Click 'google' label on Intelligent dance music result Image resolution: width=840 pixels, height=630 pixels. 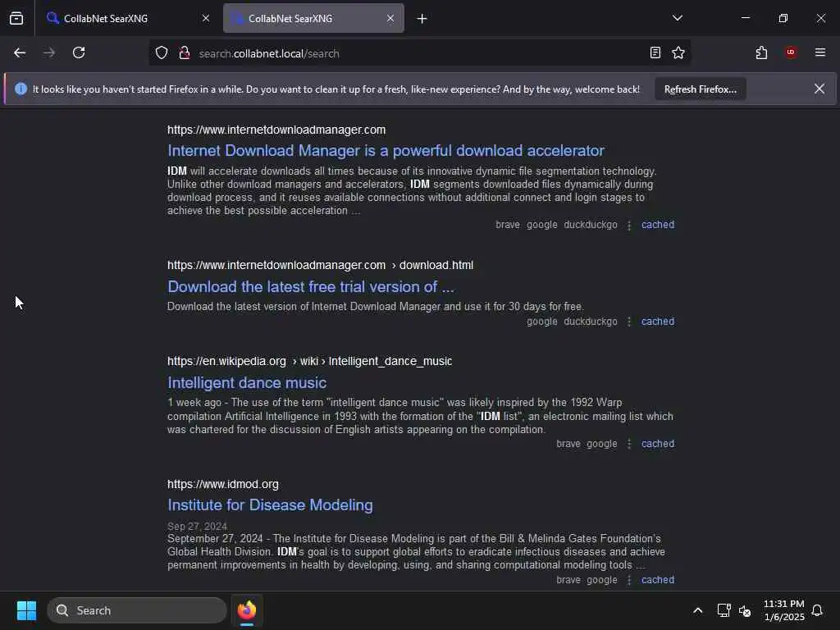coord(601,444)
